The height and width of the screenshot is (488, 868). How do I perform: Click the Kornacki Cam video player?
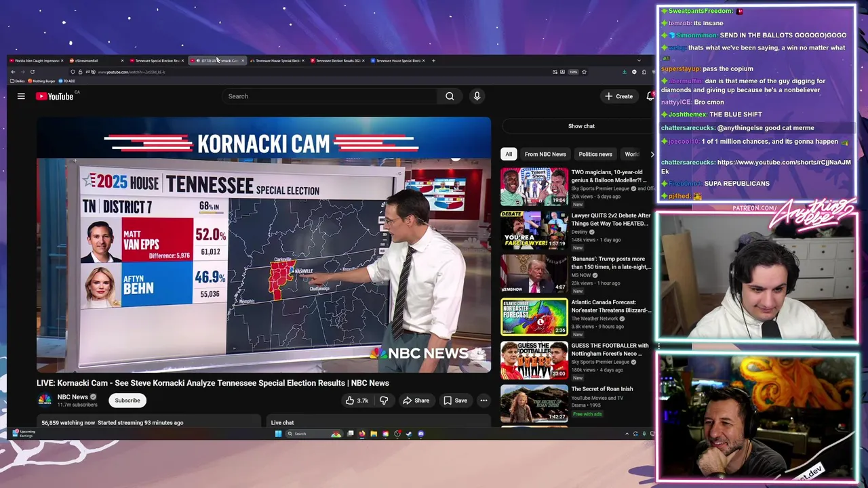tap(264, 245)
